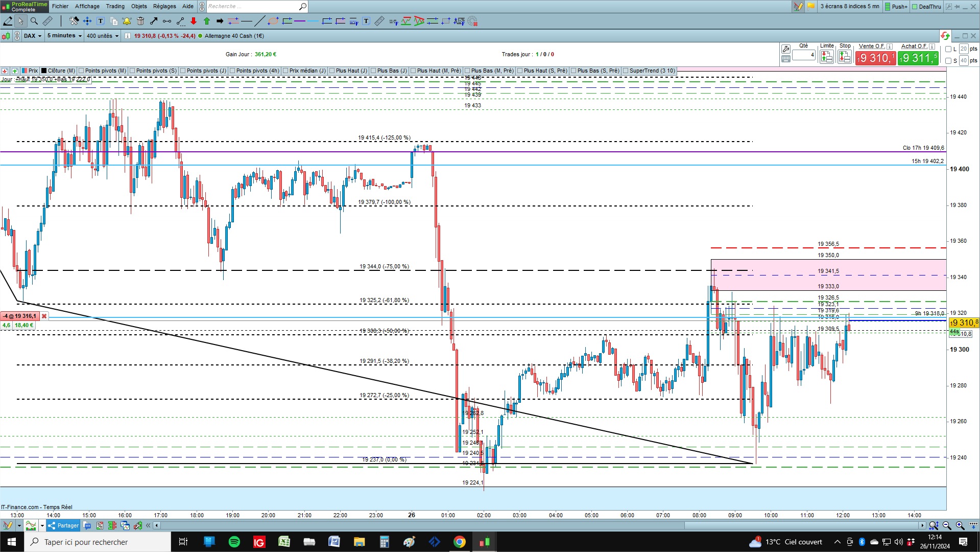Toggle Points pivots (4h) indicator checkbox
The image size is (980, 552).
(x=232, y=71)
